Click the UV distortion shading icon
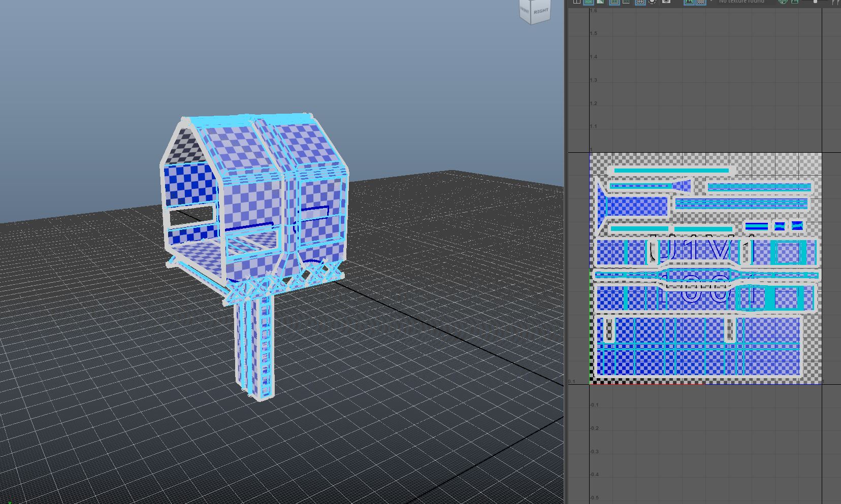Screen dimensions: 841x504 click(600, 2)
